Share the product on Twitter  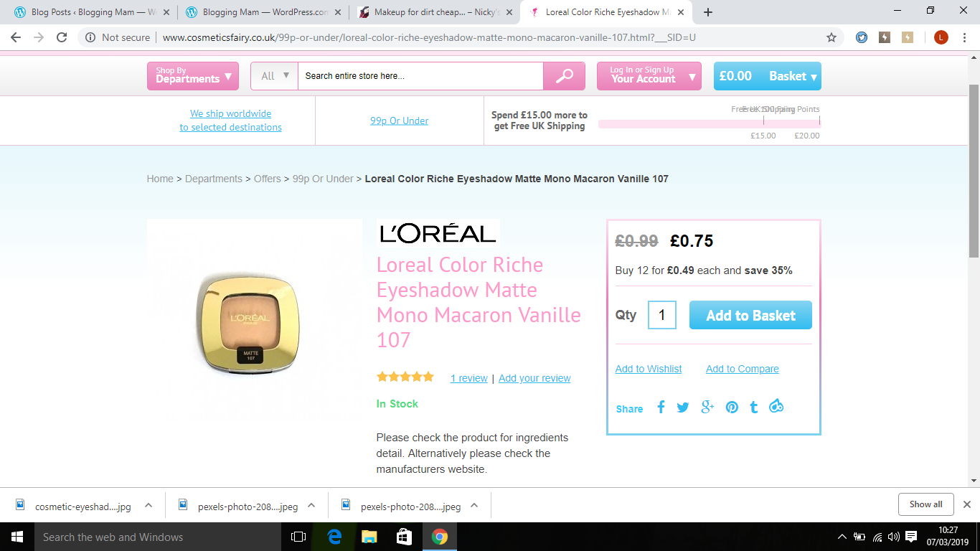point(683,408)
